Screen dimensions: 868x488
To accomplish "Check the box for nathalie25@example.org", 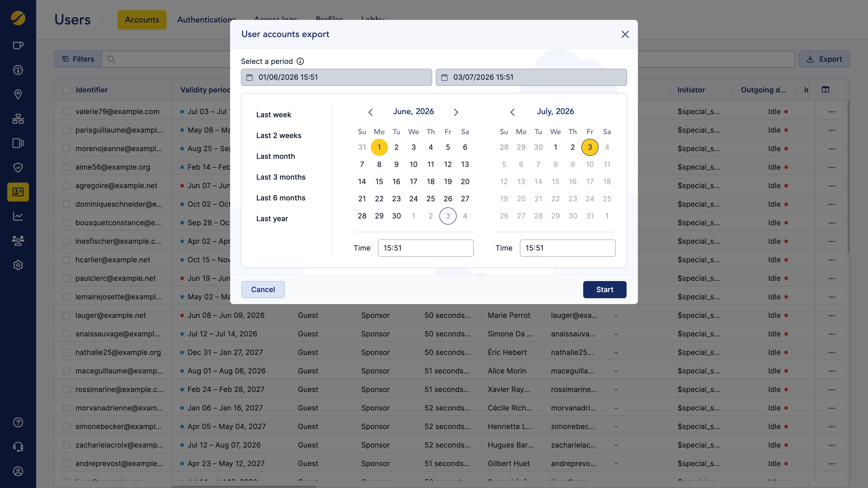I will [x=66, y=352].
